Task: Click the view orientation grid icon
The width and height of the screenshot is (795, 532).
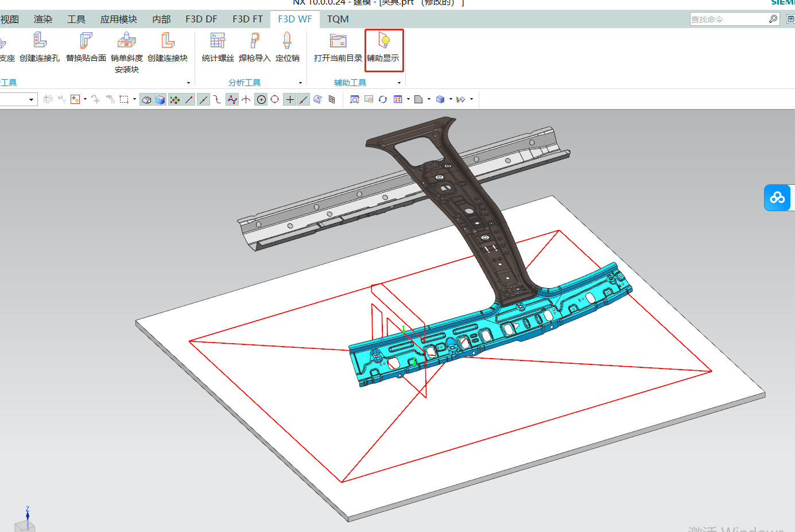Action: click(x=398, y=99)
